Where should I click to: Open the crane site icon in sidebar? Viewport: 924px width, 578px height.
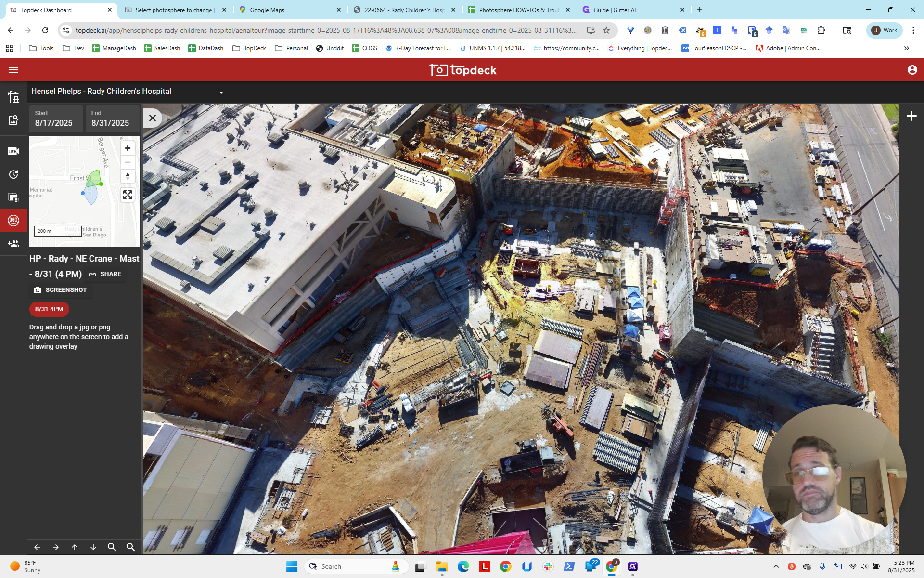[x=13, y=97]
